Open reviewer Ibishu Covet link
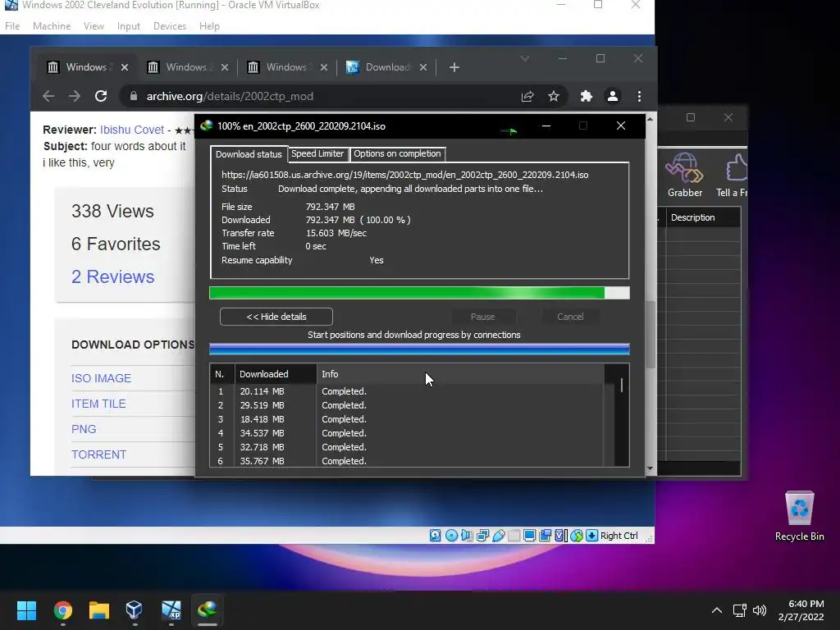Viewport: 840px width, 630px height. coord(132,130)
